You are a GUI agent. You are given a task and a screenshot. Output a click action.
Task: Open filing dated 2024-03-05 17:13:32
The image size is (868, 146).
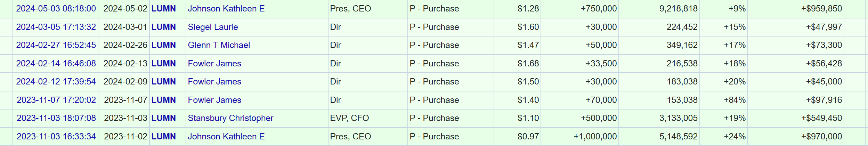pos(56,27)
